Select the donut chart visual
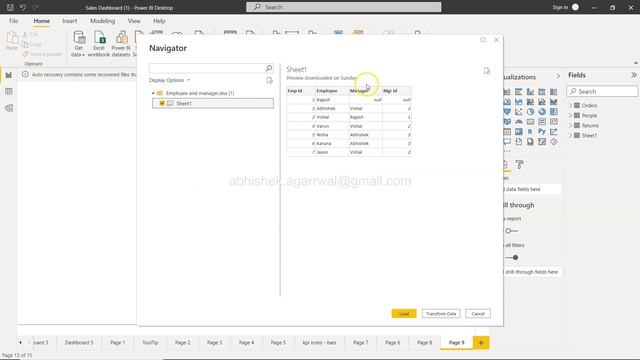Screen dimensions: 640x360 click(x=542, y=111)
